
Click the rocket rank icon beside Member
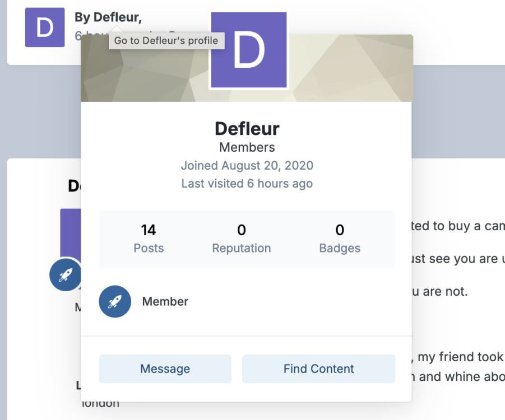tap(115, 301)
